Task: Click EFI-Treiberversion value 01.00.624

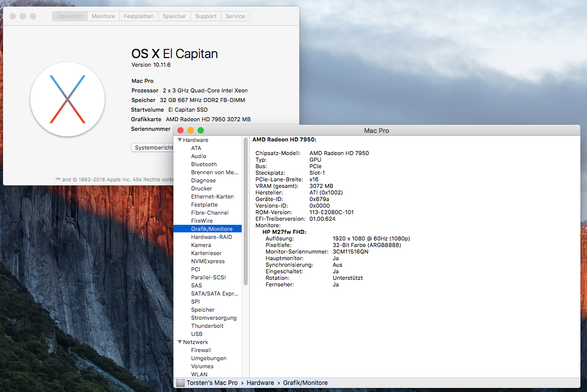Action: [323, 219]
